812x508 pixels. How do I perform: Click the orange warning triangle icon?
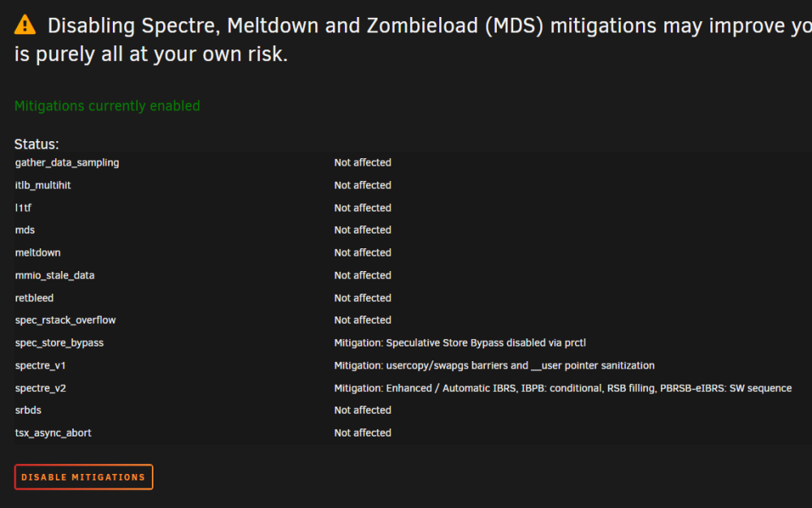25,25
